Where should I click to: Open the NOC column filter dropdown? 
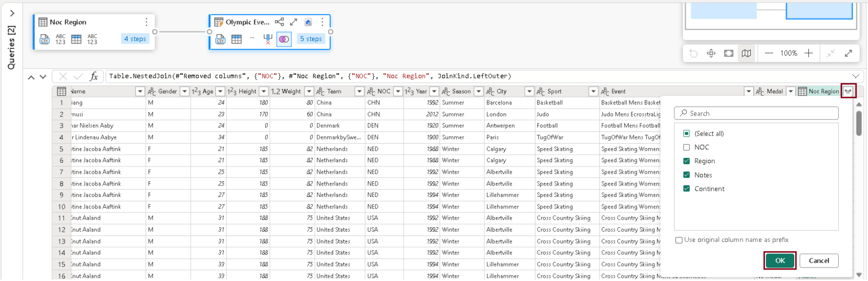point(398,91)
